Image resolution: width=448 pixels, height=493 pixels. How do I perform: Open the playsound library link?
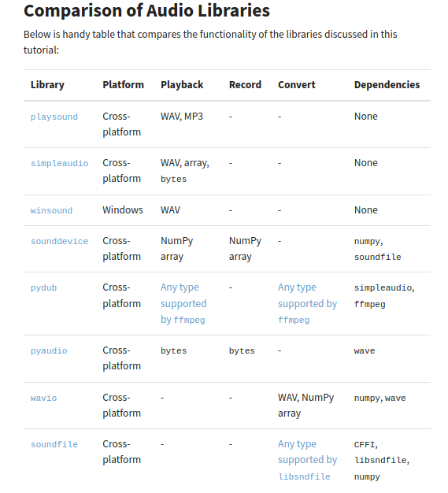(x=54, y=117)
